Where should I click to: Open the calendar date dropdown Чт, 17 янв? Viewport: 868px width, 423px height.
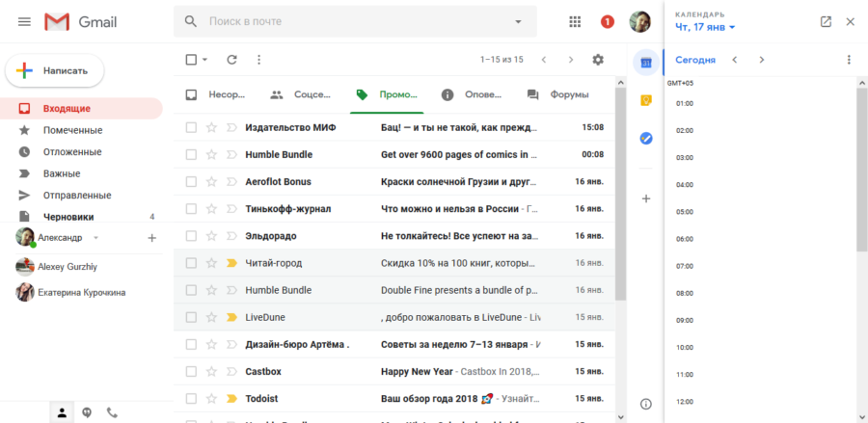[705, 27]
